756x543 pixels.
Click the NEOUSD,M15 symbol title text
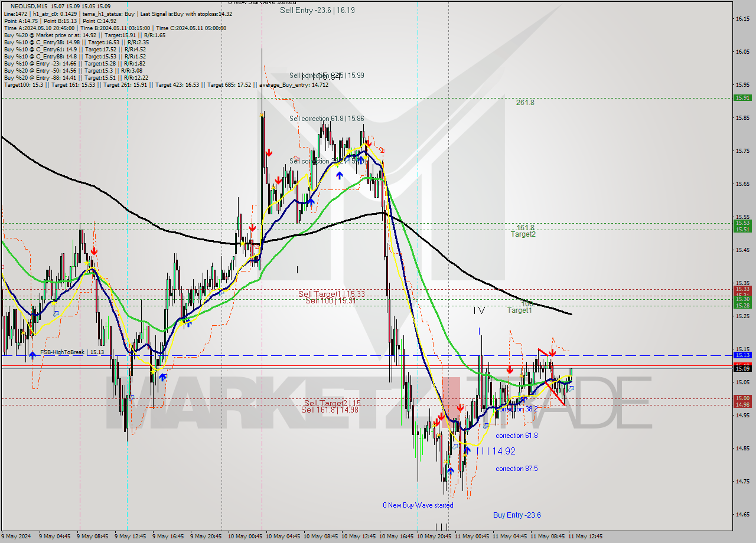coord(30,6)
